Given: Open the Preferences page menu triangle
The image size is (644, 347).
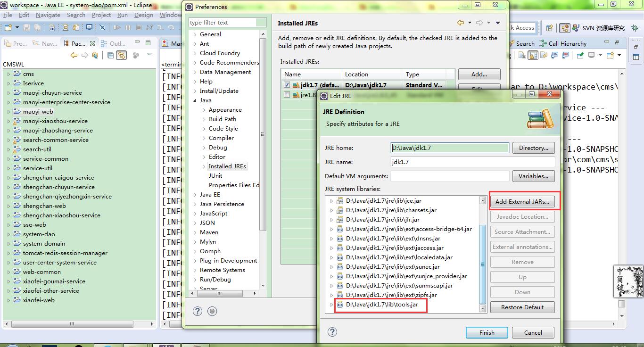Looking at the screenshot, I should click(x=498, y=23).
